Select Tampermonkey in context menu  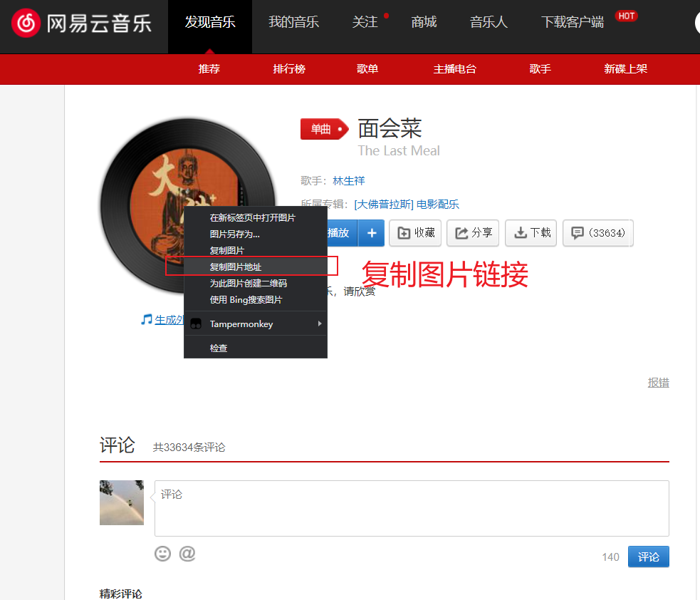[x=256, y=324]
